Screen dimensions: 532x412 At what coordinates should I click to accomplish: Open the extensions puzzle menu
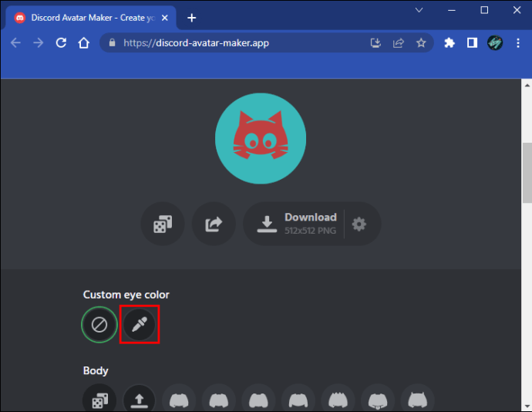pyautogui.click(x=450, y=42)
